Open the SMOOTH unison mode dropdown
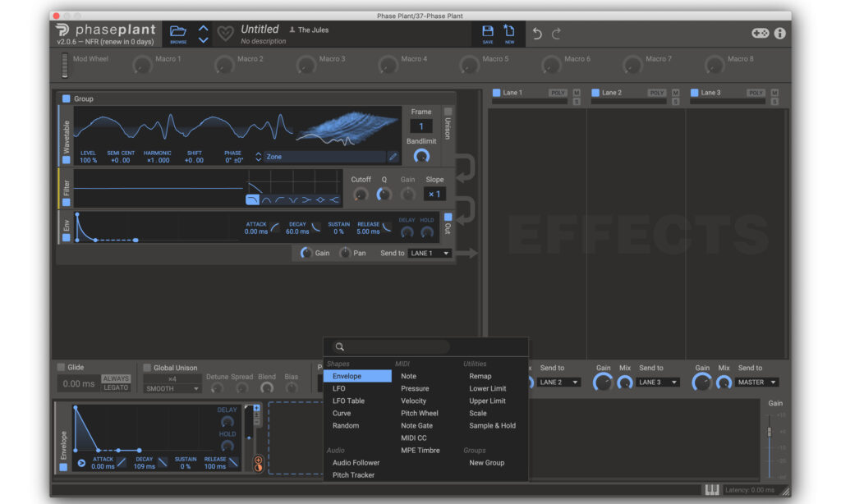This screenshot has width=841, height=504. (172, 389)
